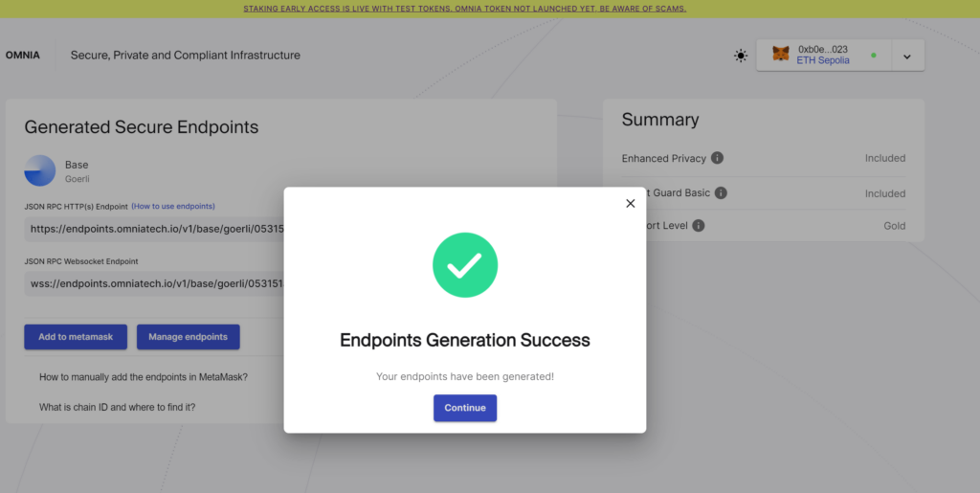The height and width of the screenshot is (493, 980).
Task: Click the OMNIA logo
Action: click(x=23, y=55)
